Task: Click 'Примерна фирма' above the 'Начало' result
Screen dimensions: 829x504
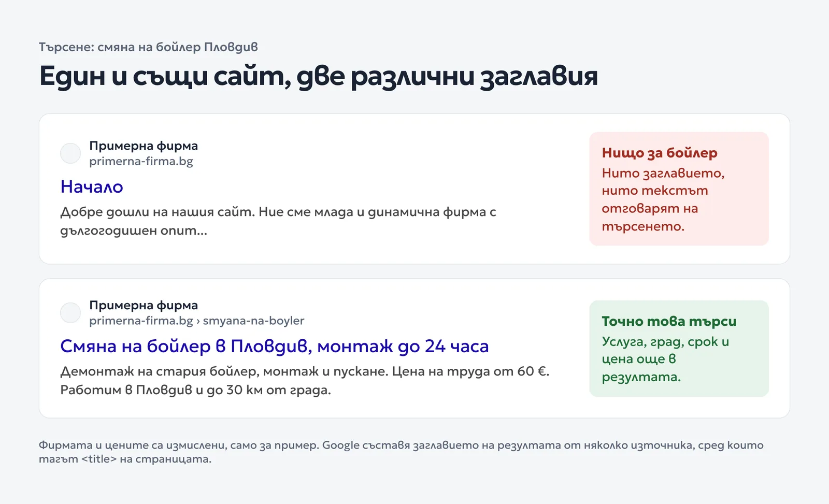Action: (x=144, y=146)
